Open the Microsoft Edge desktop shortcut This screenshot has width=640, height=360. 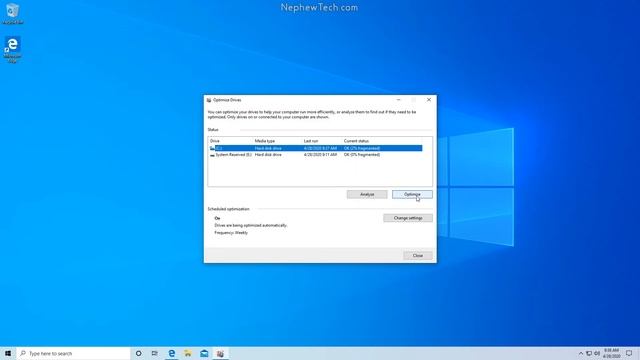tap(13, 49)
